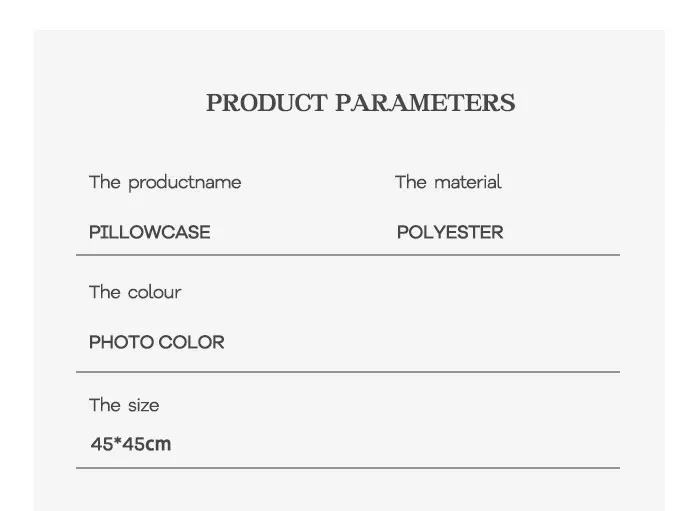This screenshot has height=511, width=700.
Task: Click the word "material" in the label
Action: (x=468, y=182)
